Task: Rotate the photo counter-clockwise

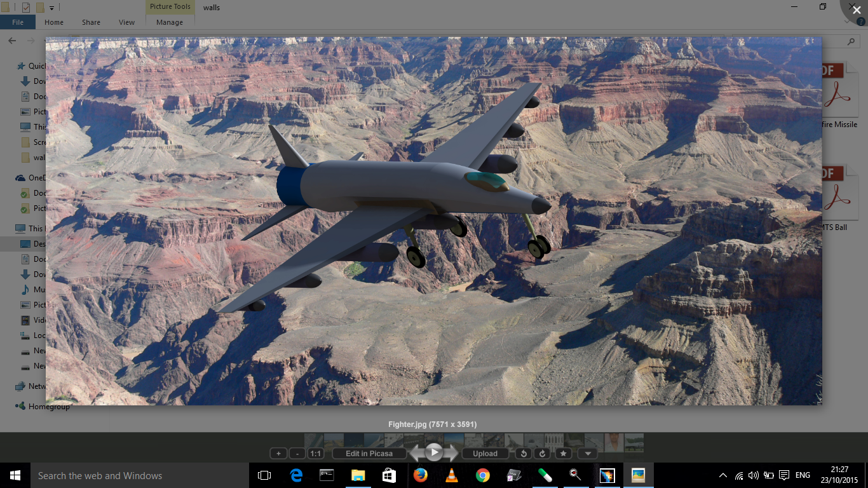Action: coord(523,454)
